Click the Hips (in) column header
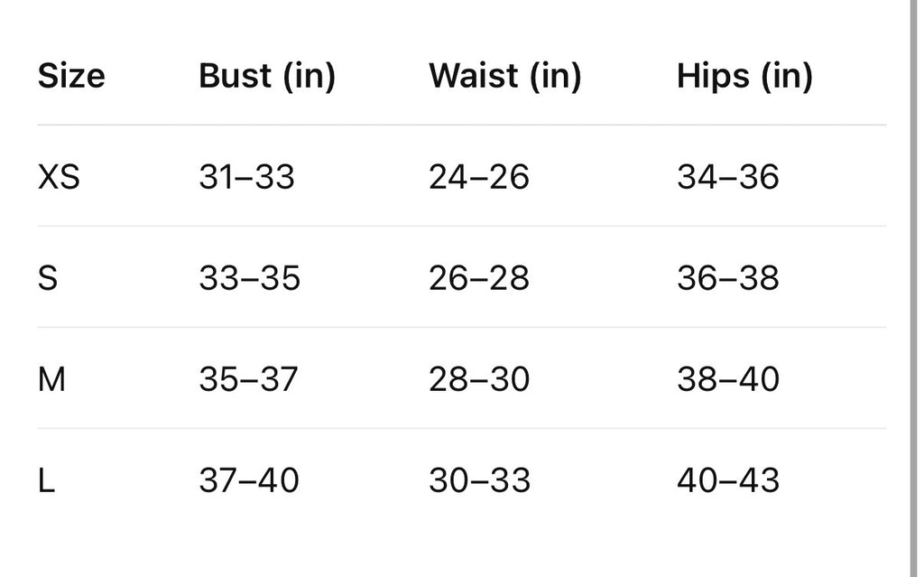The width and height of the screenshot is (924, 577). point(744,76)
